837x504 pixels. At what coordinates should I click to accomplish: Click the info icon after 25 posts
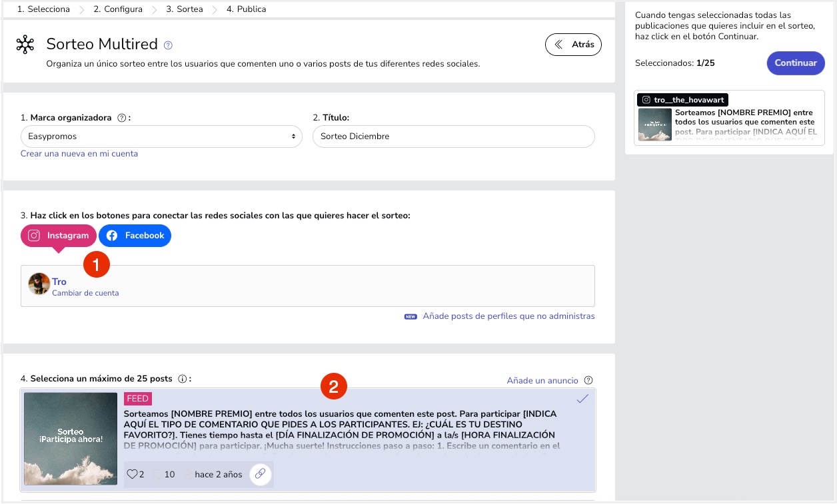pyautogui.click(x=182, y=379)
